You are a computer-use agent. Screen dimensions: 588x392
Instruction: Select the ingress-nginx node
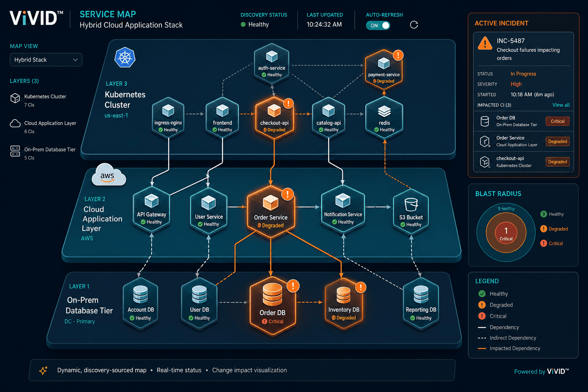tap(168, 117)
